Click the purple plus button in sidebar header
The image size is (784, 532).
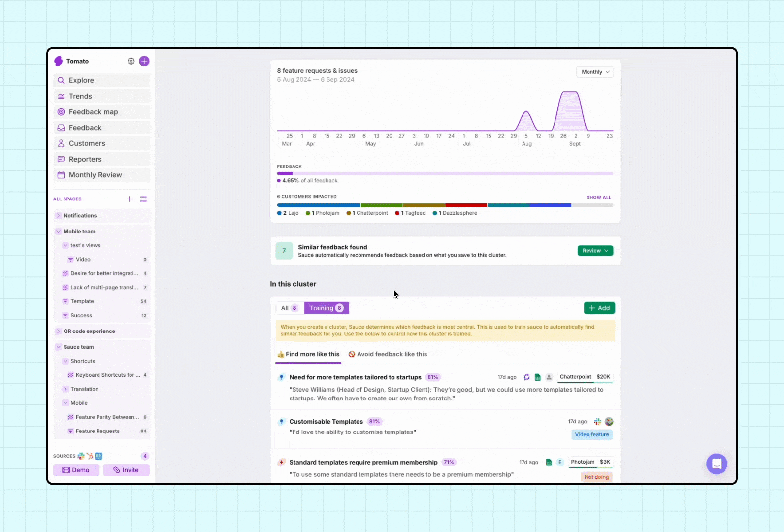(x=144, y=61)
